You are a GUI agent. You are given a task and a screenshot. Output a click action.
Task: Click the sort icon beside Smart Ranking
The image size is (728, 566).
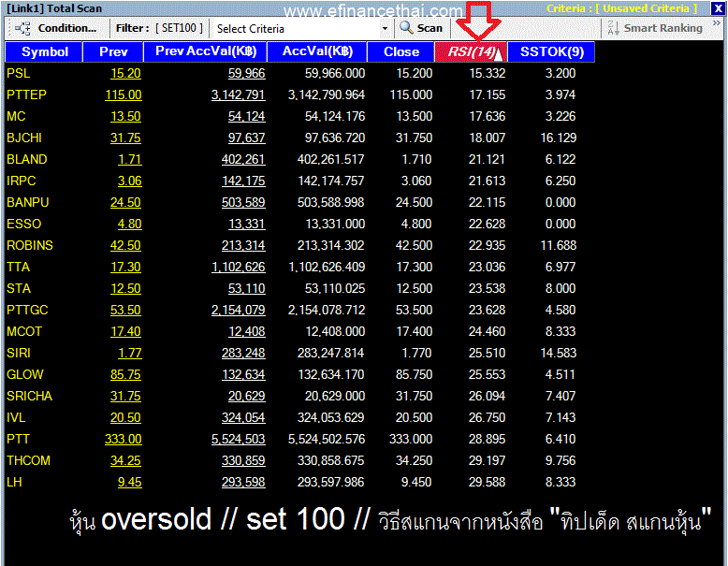click(x=613, y=28)
